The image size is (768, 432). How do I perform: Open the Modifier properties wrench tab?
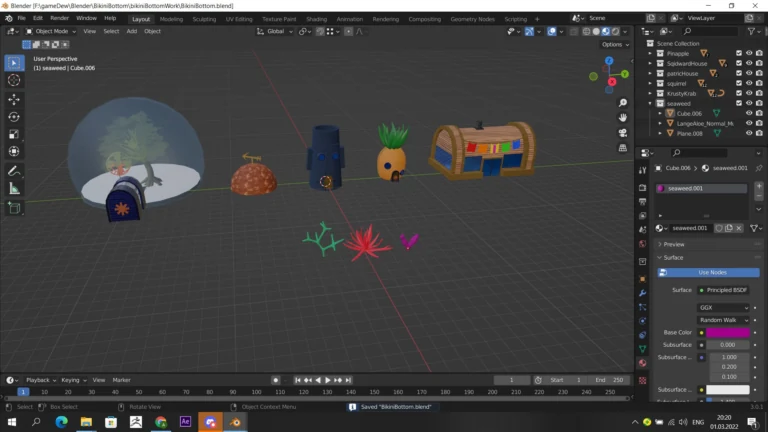tap(643, 293)
